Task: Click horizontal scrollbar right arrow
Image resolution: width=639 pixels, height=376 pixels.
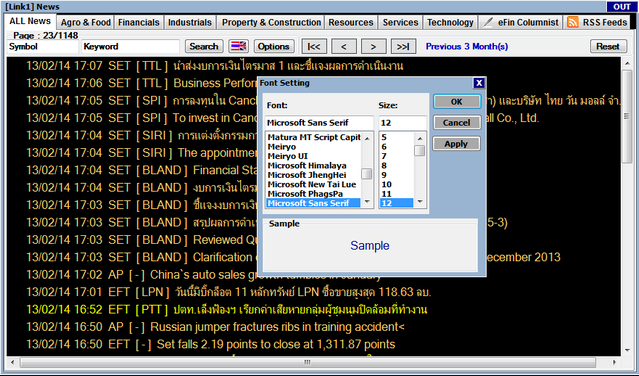Action: [614, 362]
